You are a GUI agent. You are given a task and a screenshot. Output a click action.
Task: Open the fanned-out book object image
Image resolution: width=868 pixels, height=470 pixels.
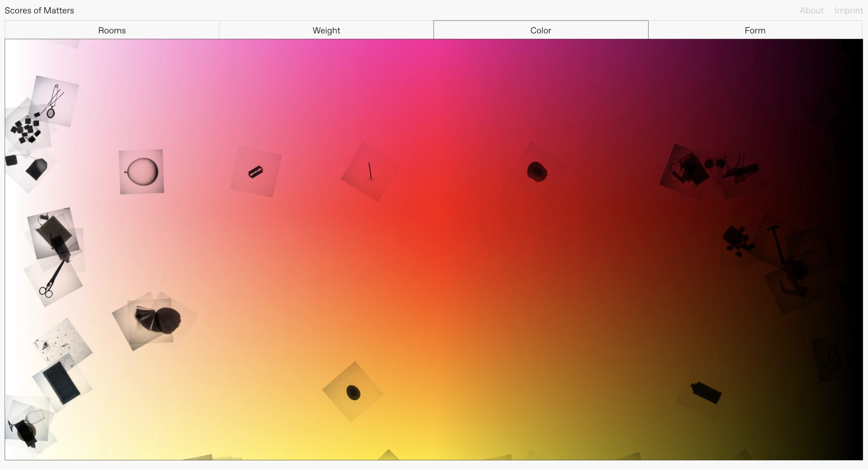(x=155, y=320)
